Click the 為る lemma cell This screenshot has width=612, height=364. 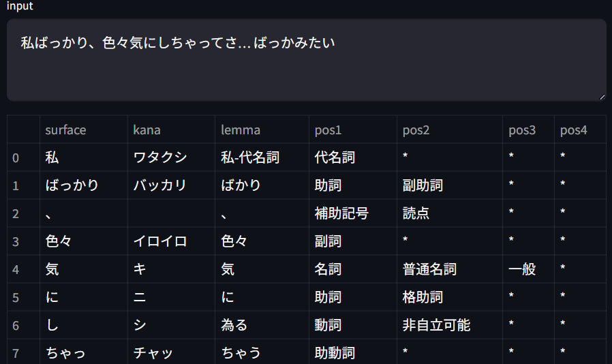(262, 325)
